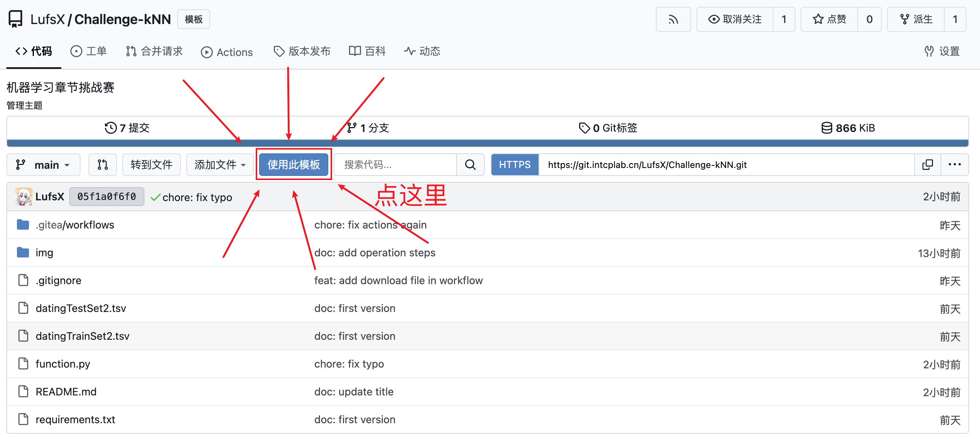Screen dimensions: 980x439
Task: Click the search code magnifier icon
Action: 470,165
